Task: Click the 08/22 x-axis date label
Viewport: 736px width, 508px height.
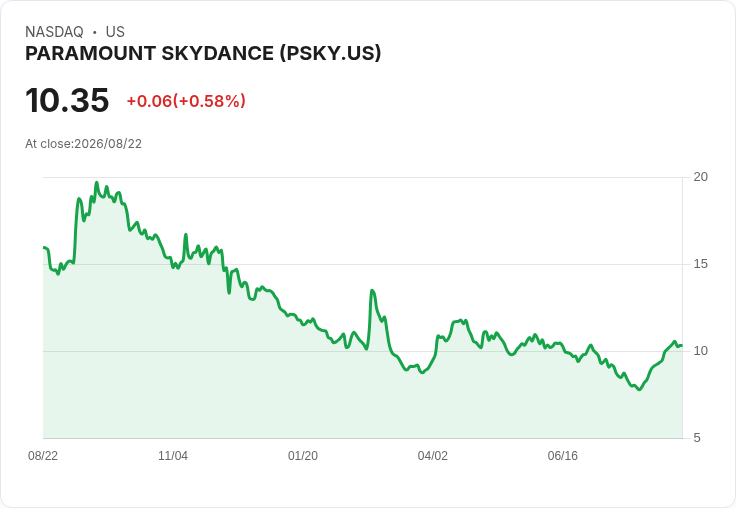Action: point(43,455)
